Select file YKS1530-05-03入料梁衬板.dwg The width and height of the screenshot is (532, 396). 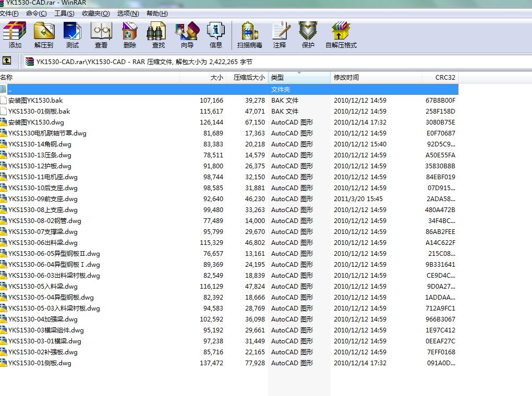pos(54,308)
